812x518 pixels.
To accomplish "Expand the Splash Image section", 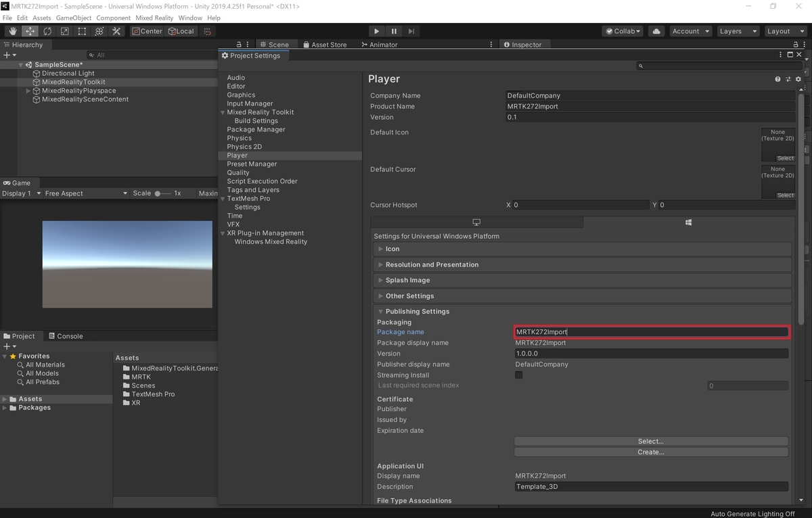I will (583, 280).
